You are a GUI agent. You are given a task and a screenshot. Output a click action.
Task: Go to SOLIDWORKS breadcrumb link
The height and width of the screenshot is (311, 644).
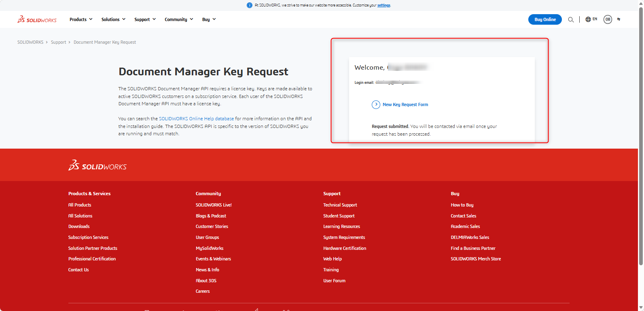point(30,42)
